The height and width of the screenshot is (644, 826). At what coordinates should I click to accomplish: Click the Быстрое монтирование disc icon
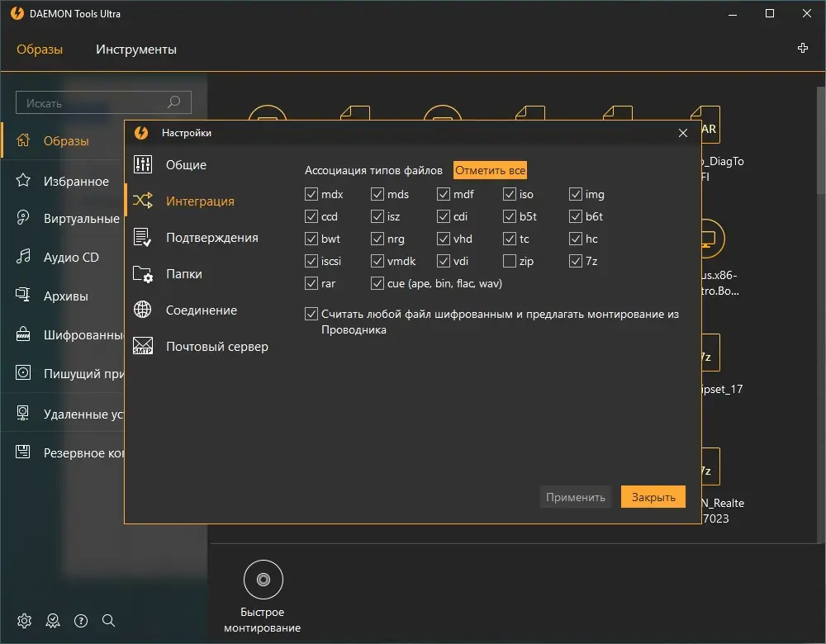[x=263, y=580]
